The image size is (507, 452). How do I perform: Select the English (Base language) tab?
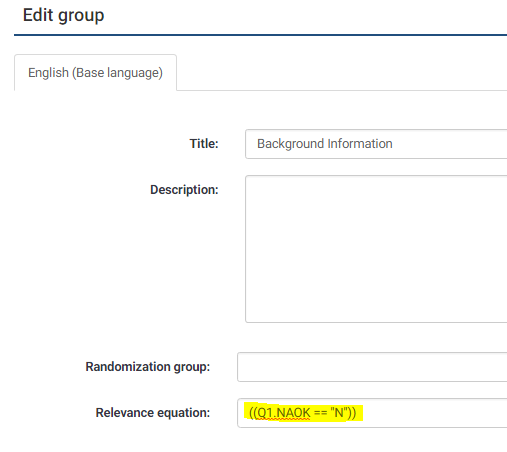(95, 72)
